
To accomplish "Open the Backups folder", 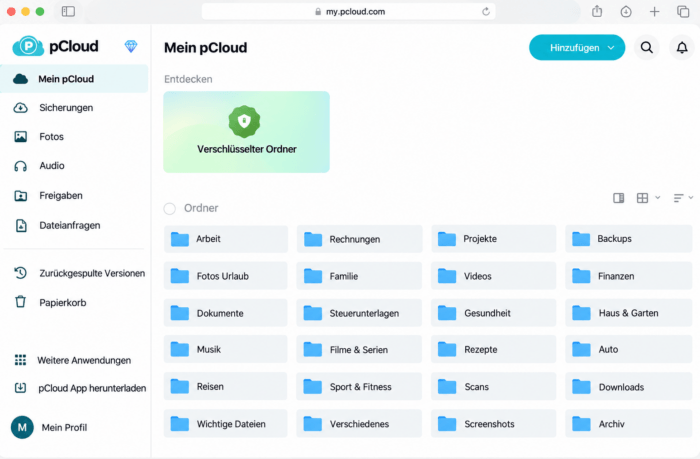I will pyautogui.click(x=629, y=239).
